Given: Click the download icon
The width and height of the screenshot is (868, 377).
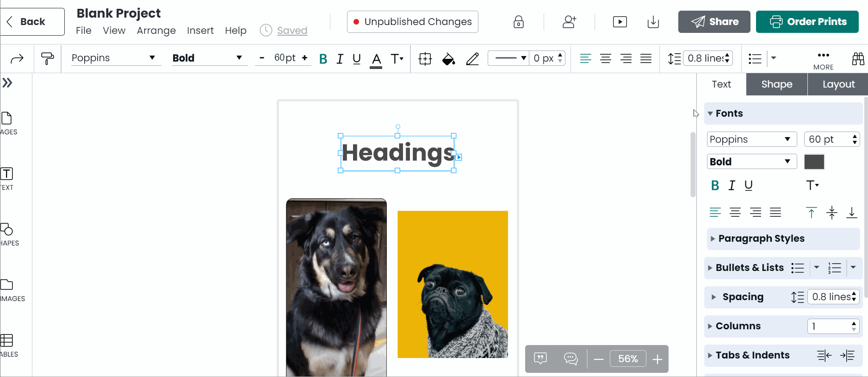Looking at the screenshot, I should (x=653, y=22).
